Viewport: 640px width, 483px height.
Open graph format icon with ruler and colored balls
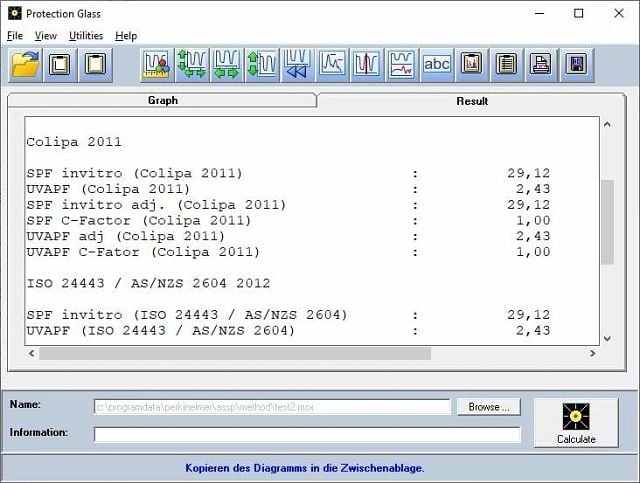point(157,65)
